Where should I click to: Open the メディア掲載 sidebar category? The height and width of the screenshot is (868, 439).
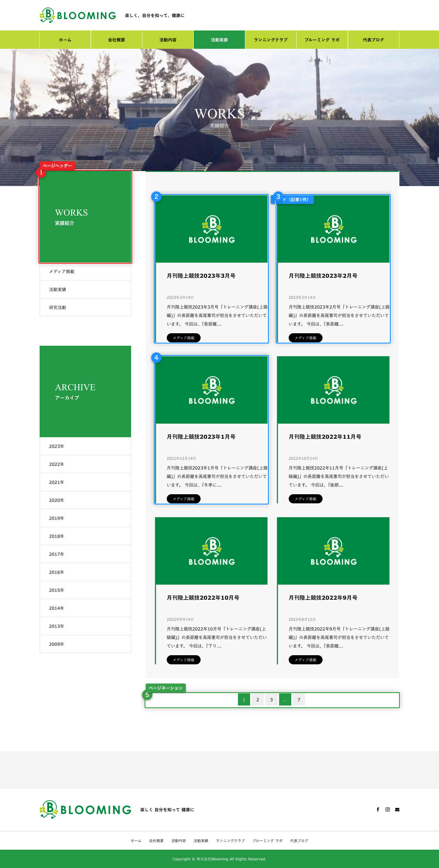(x=85, y=272)
